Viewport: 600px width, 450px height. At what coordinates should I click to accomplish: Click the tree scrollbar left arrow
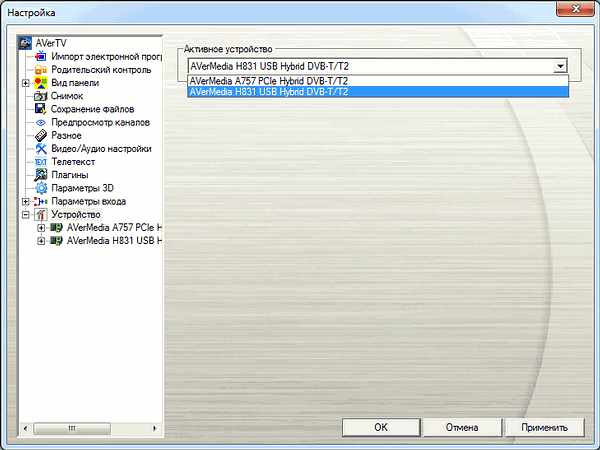coord(25,428)
